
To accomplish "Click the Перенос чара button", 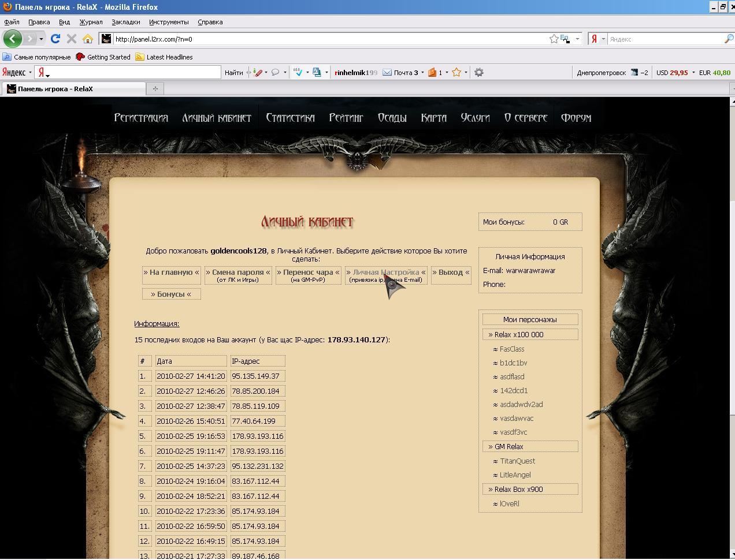I will coord(308,275).
